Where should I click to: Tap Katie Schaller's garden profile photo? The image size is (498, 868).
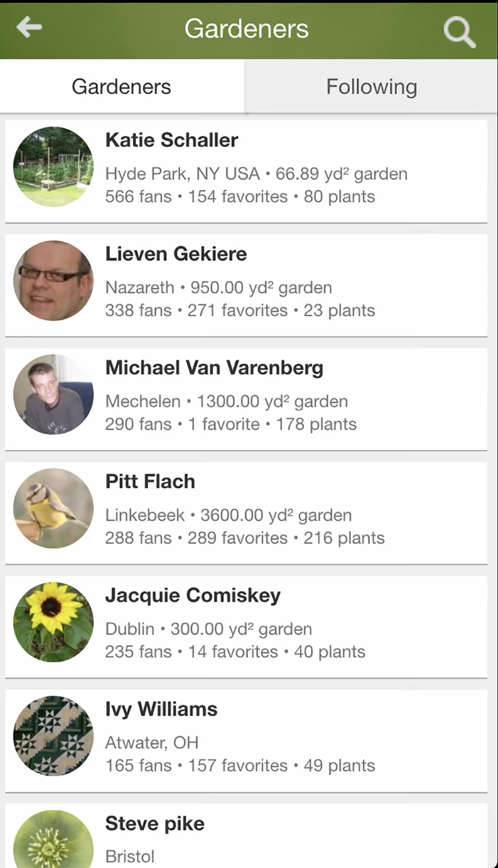(53, 167)
